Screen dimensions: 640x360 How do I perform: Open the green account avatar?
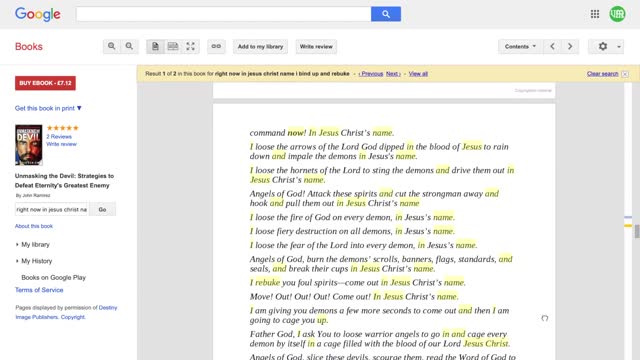pyautogui.click(x=617, y=14)
